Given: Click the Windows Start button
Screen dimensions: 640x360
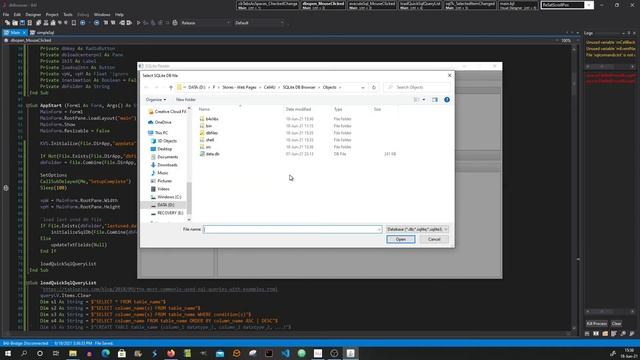Looking at the screenshot, I should point(8,353).
